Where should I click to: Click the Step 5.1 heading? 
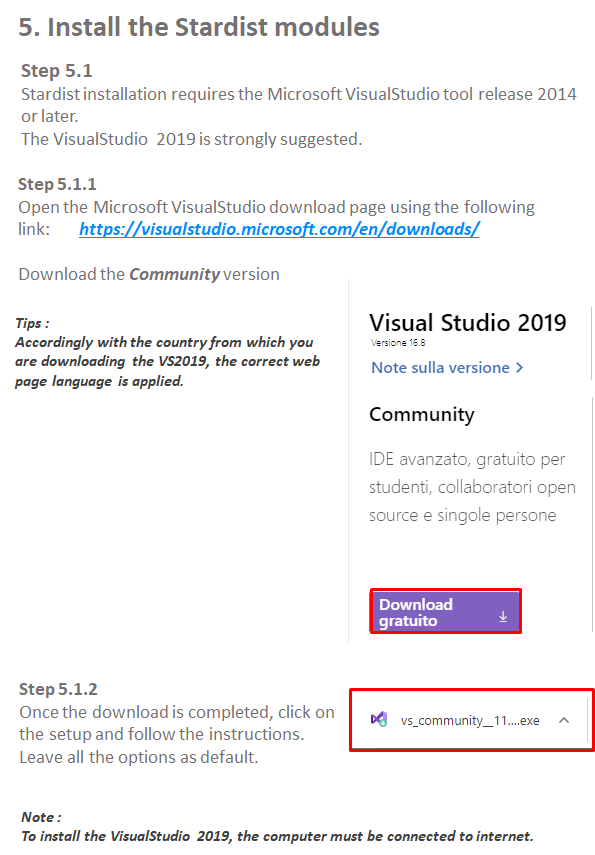click(x=57, y=71)
